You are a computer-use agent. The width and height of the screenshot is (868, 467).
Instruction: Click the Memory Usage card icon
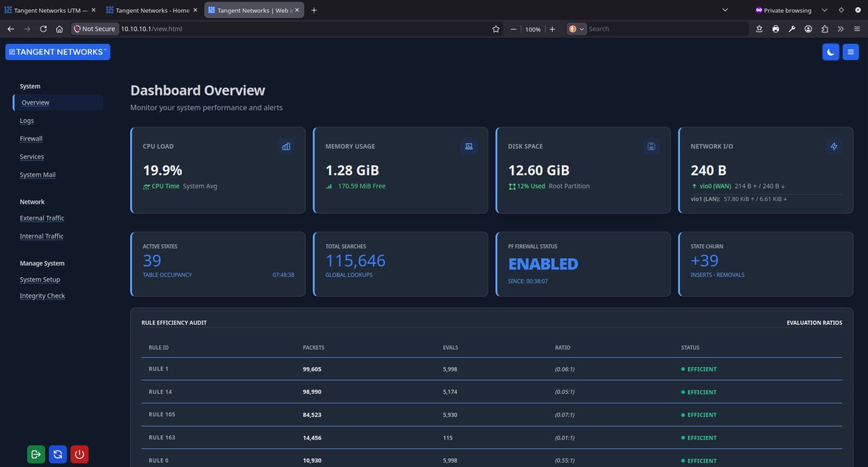click(469, 146)
